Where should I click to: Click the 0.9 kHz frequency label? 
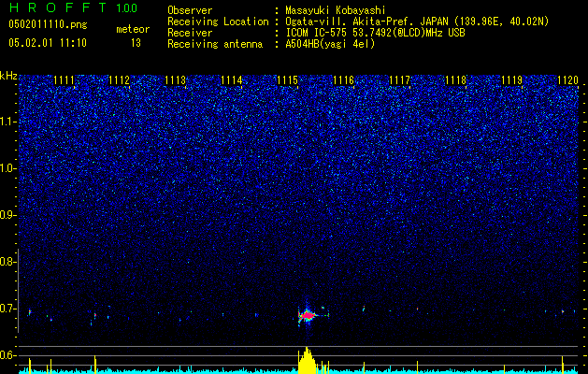[7, 215]
